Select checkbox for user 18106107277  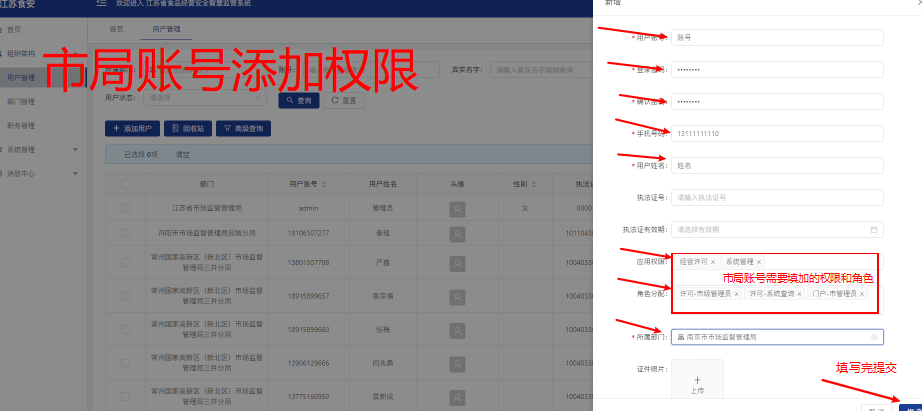125,232
